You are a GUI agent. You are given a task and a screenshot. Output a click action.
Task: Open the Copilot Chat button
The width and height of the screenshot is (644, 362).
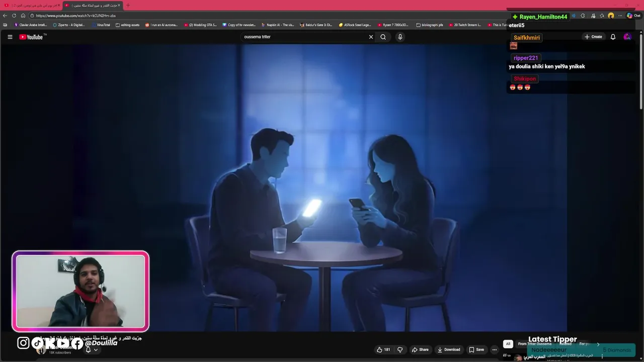click(633, 16)
